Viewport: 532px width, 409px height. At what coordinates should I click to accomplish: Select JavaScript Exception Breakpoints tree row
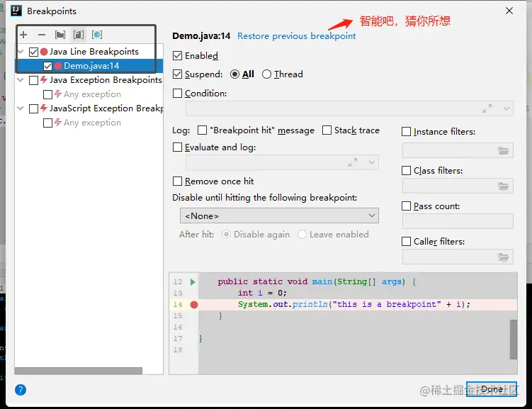(x=89, y=108)
